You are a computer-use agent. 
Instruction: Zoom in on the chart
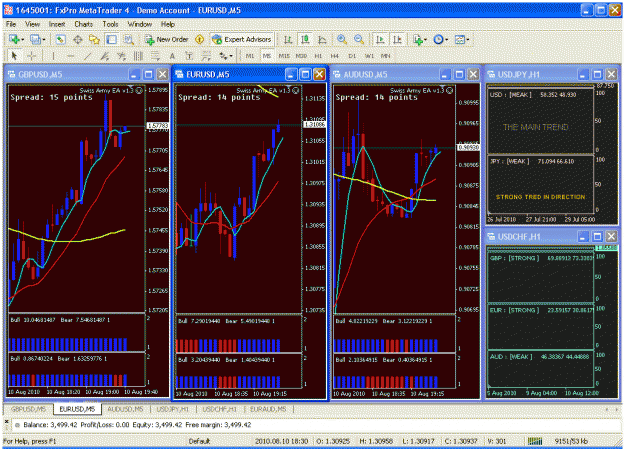point(342,39)
